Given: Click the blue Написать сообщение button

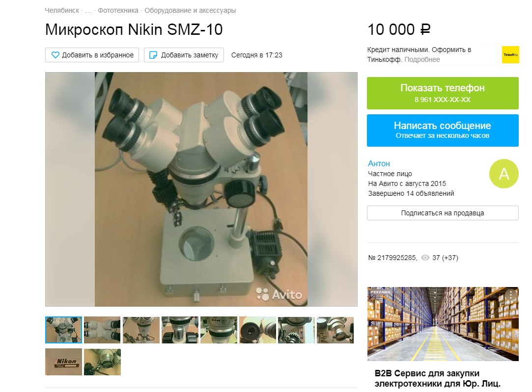Looking at the screenshot, I should point(443,131).
